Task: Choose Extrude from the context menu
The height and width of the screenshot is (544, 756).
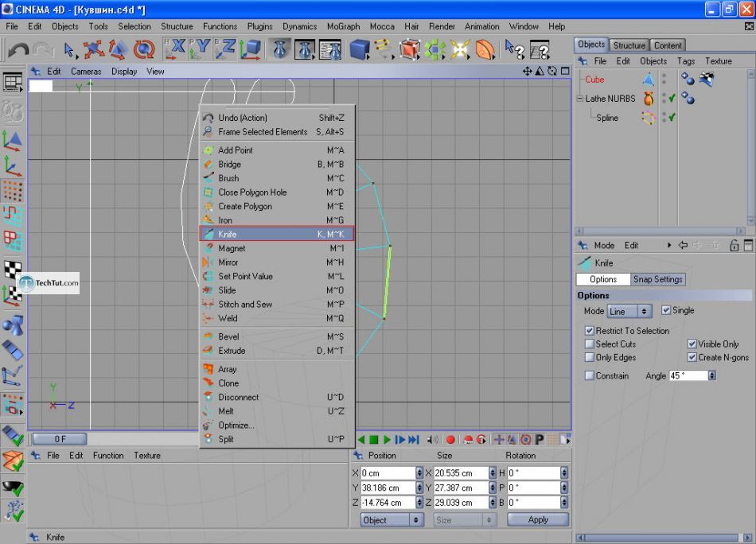Action: tap(276, 351)
